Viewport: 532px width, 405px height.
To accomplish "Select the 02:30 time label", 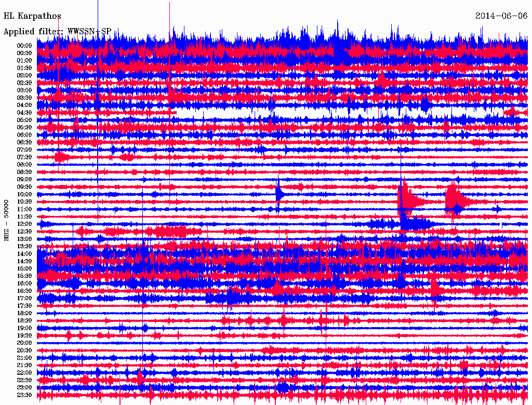I will click(x=24, y=83).
